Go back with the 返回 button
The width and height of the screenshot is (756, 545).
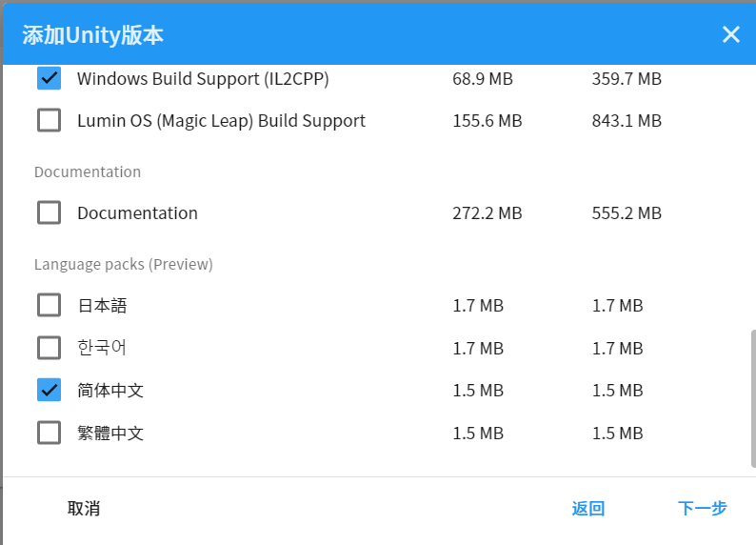(587, 509)
